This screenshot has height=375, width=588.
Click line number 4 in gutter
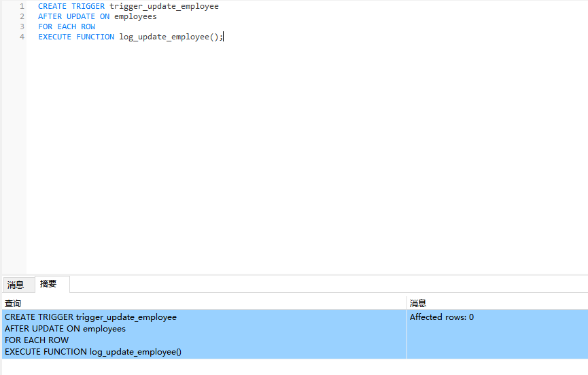click(x=22, y=37)
